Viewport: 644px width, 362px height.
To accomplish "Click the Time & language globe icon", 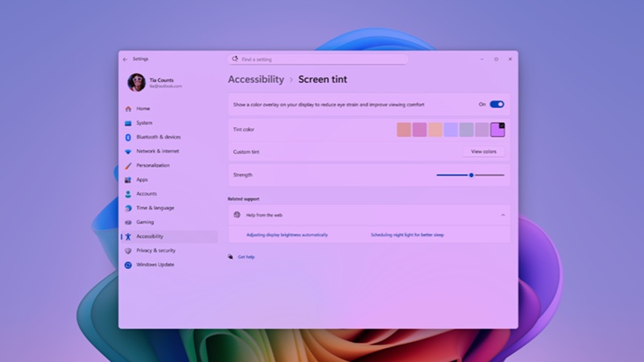I will 128,208.
